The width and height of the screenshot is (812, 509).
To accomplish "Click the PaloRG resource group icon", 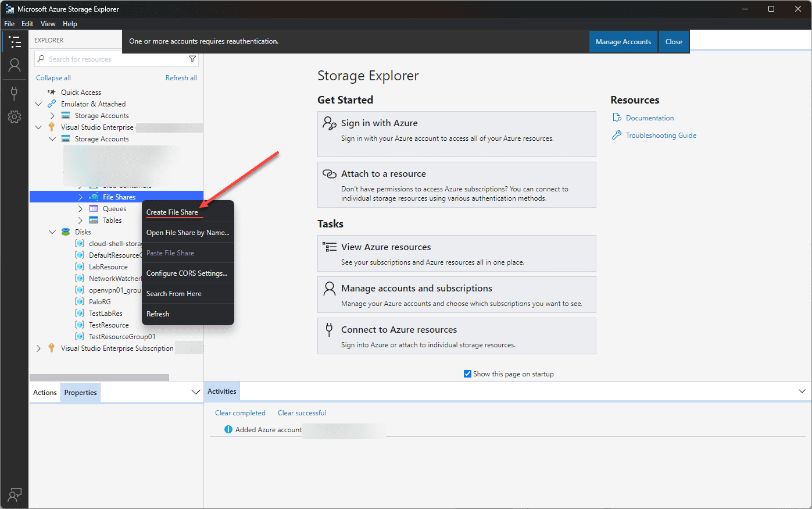I will click(80, 301).
